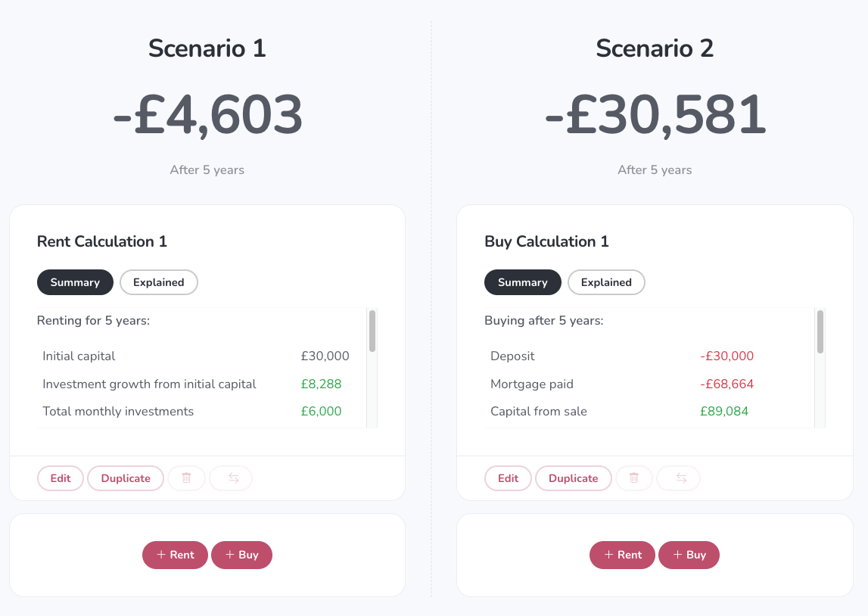Add a Buy calculation to Scenario 1
The image size is (868, 616).
[x=242, y=555]
